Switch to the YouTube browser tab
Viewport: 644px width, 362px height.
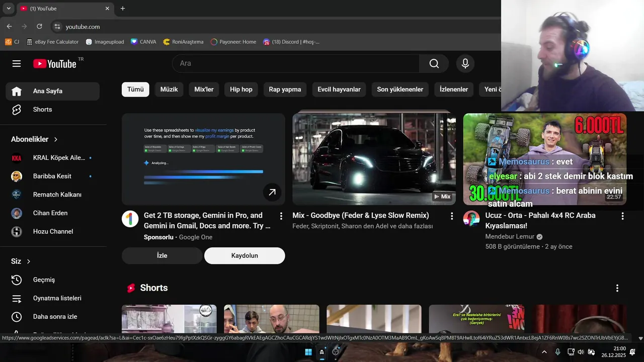click(64, 9)
